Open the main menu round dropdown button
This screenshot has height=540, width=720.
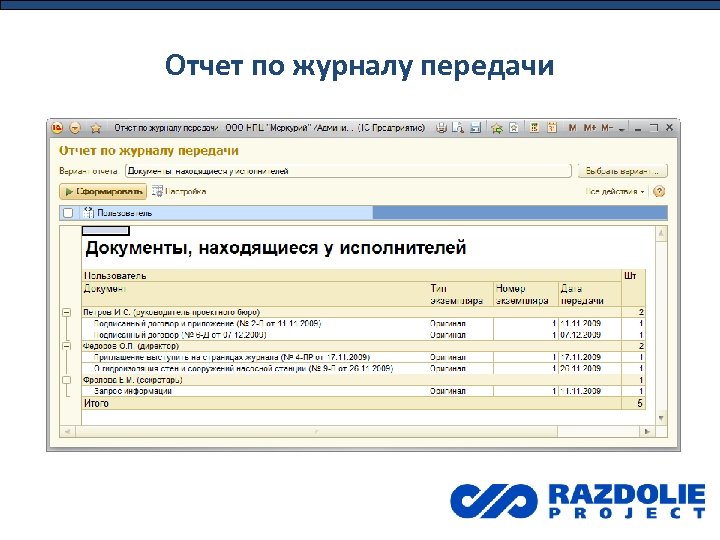pyautogui.click(x=75, y=128)
